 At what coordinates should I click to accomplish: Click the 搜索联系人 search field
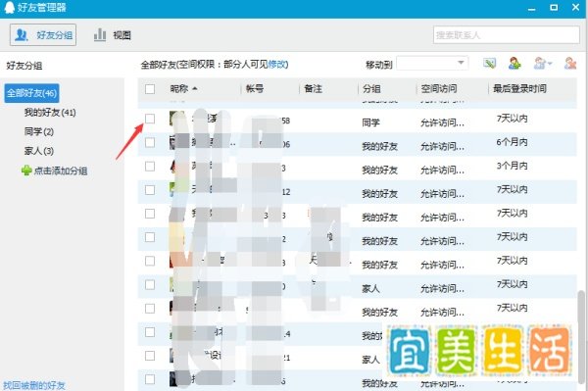click(x=507, y=35)
